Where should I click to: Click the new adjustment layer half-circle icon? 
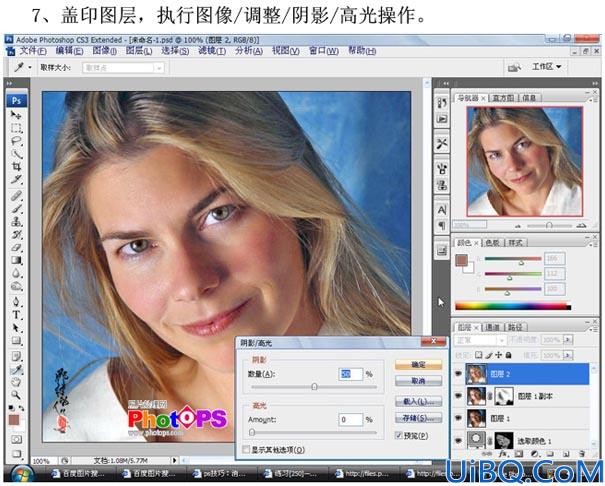click(534, 454)
